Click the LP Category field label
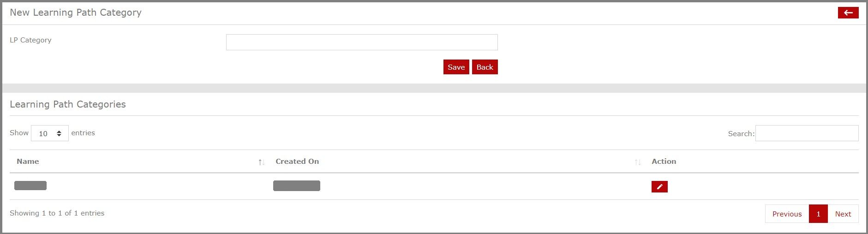The height and width of the screenshot is (234, 868). point(30,40)
